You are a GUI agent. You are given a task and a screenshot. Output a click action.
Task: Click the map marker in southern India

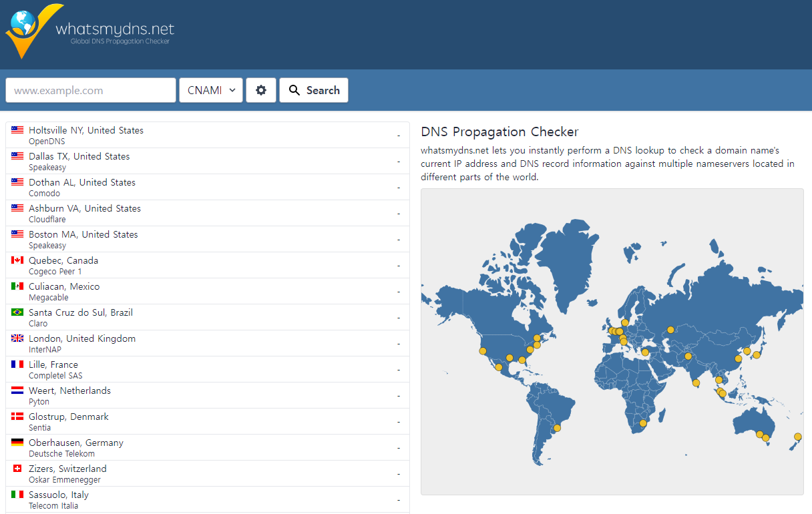point(696,383)
